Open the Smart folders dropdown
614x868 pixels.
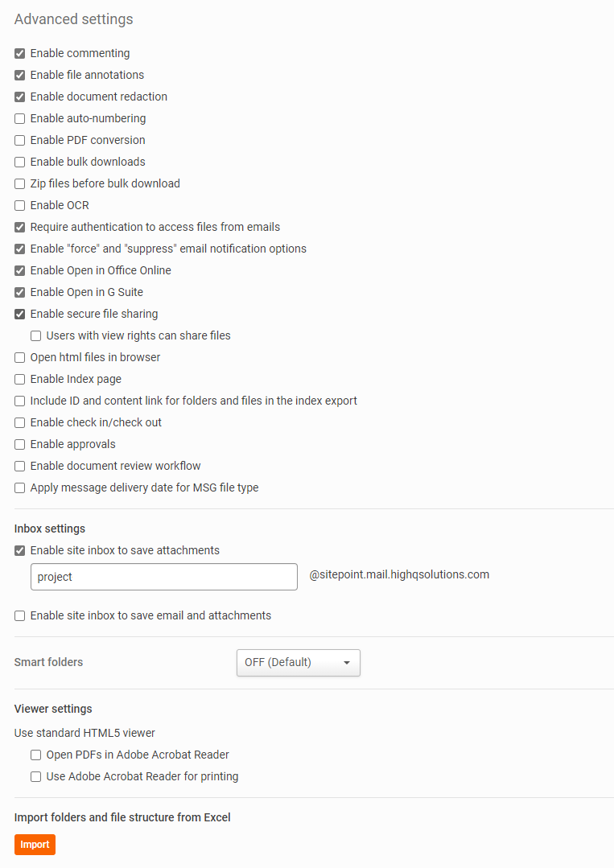click(298, 663)
